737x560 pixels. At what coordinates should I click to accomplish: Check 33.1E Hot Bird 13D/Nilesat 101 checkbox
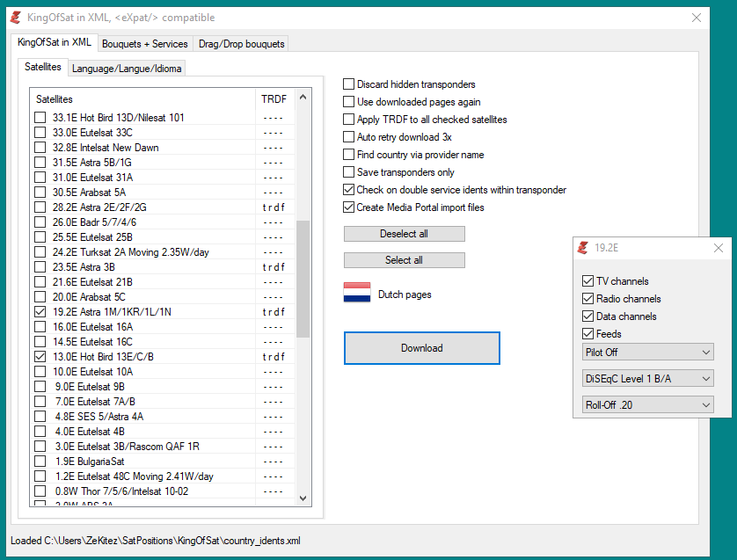click(x=40, y=118)
